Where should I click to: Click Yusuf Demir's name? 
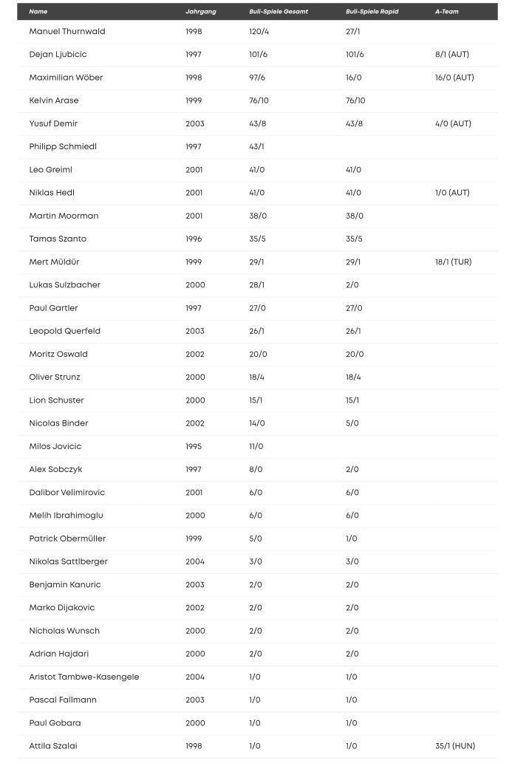(x=53, y=123)
